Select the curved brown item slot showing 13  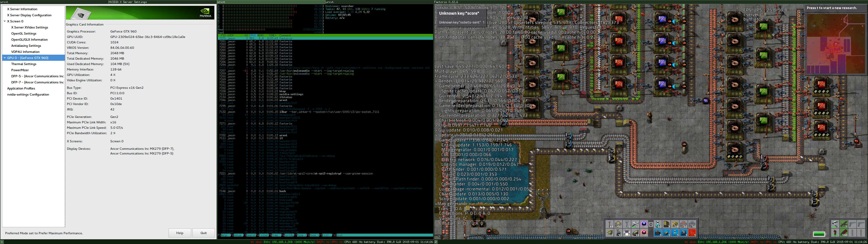[635, 232]
